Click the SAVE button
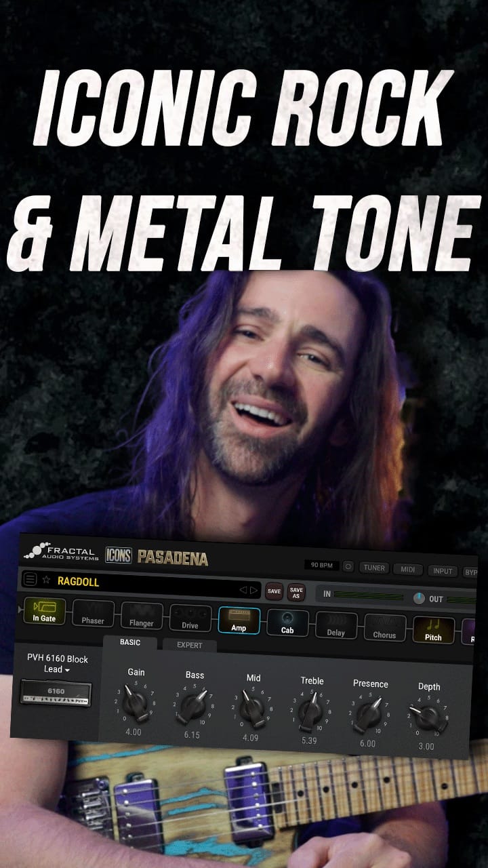 click(274, 591)
